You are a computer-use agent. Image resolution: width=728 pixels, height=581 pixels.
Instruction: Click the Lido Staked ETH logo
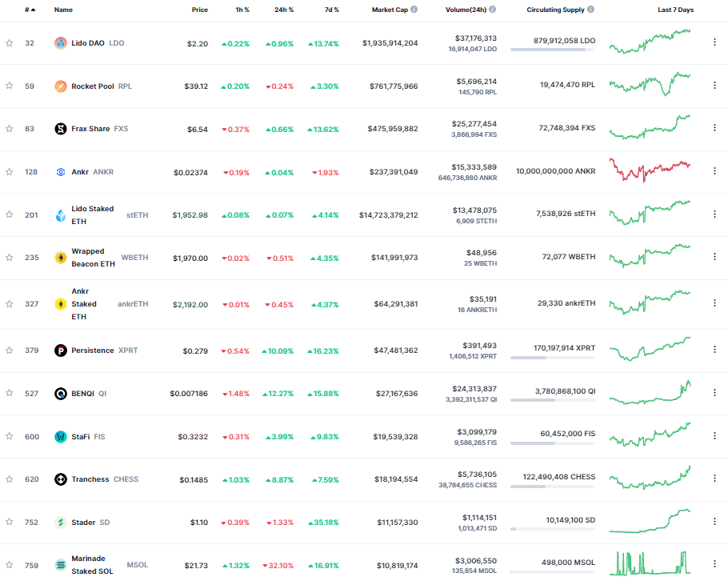click(x=60, y=215)
